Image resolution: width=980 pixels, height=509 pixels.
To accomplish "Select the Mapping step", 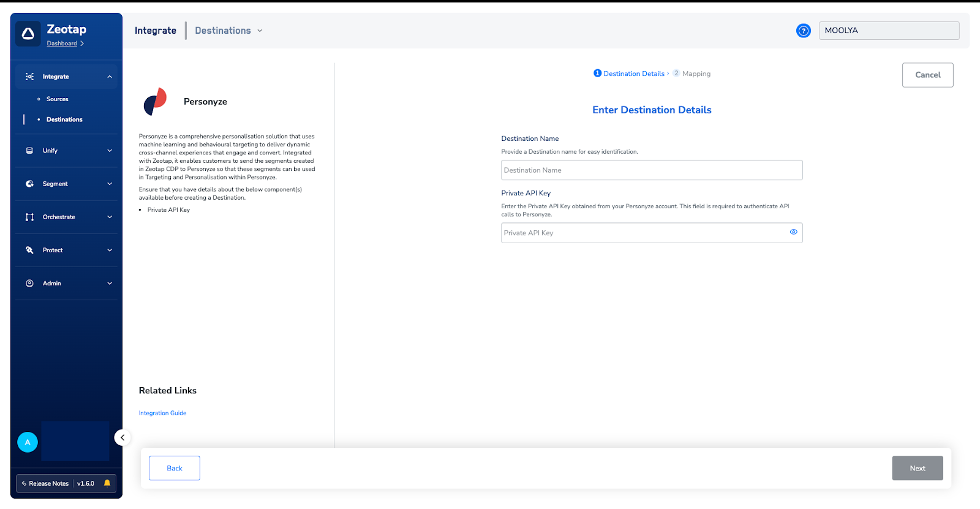I will click(692, 74).
